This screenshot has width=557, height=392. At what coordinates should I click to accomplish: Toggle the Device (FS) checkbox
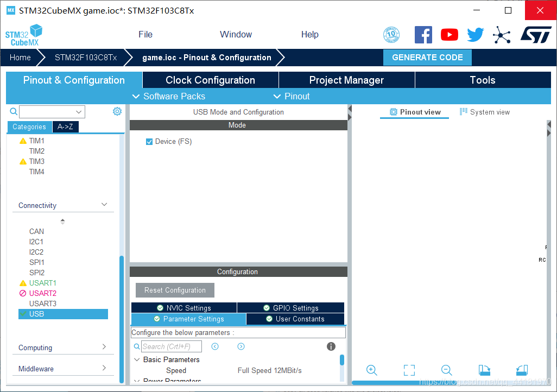click(x=149, y=142)
